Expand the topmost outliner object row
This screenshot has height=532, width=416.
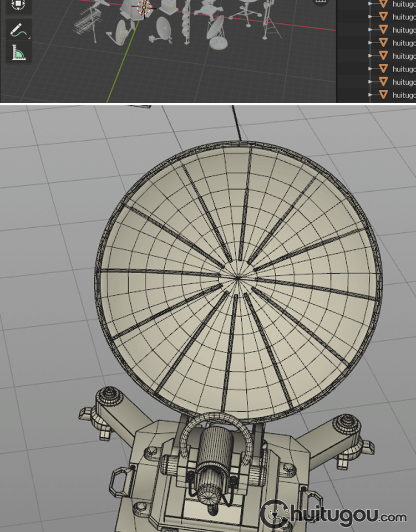coord(371,4)
